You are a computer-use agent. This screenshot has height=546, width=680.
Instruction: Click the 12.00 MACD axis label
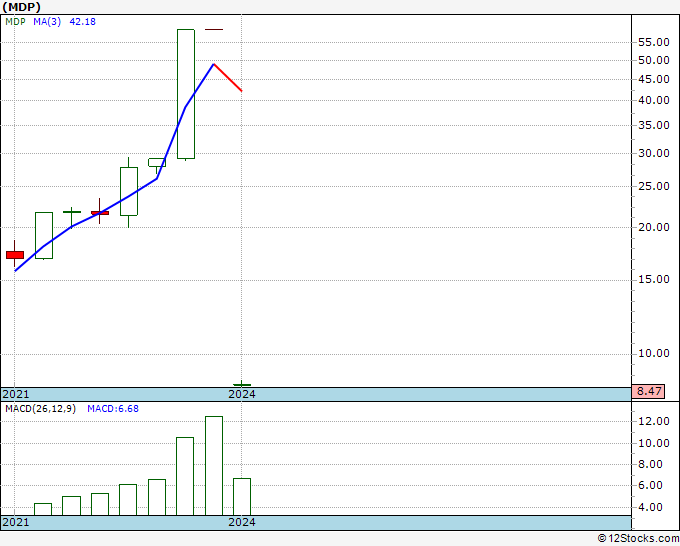654,421
